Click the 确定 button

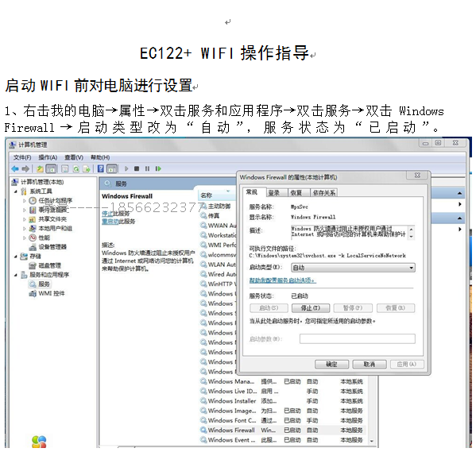pos(331,365)
